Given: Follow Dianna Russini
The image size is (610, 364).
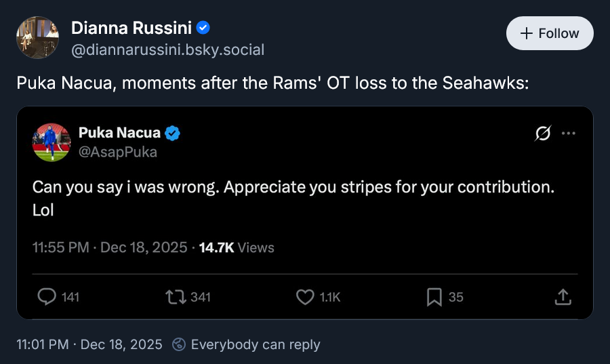Looking at the screenshot, I should (550, 33).
